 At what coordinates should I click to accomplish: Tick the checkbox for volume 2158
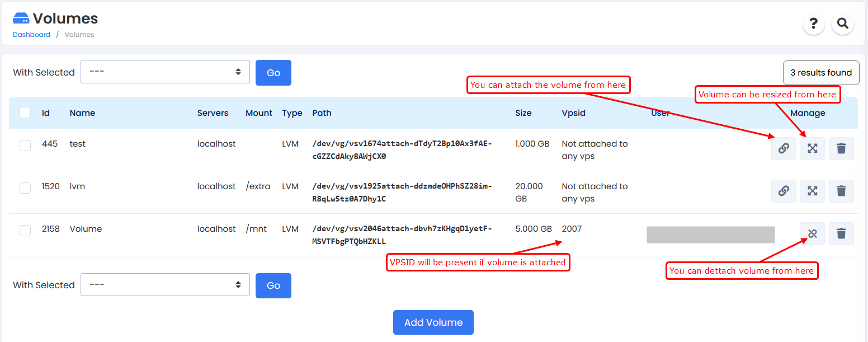(x=25, y=231)
